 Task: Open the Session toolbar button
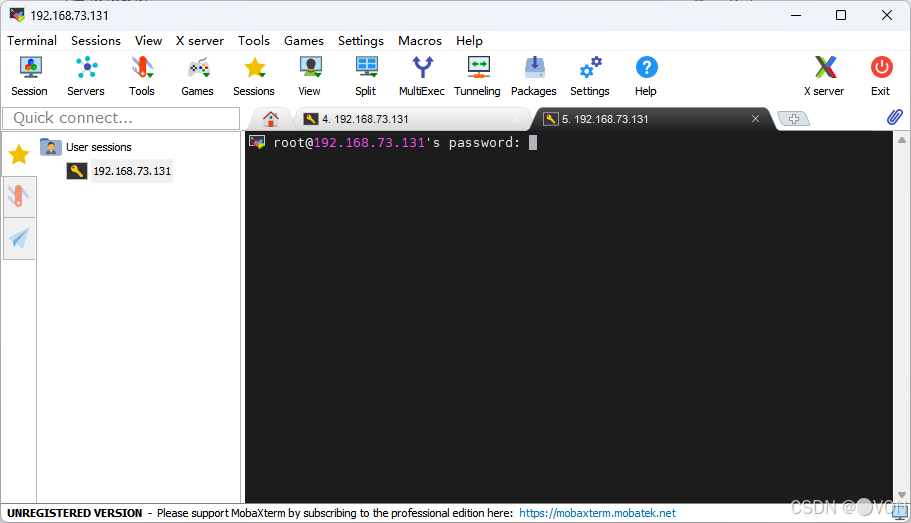pos(30,76)
